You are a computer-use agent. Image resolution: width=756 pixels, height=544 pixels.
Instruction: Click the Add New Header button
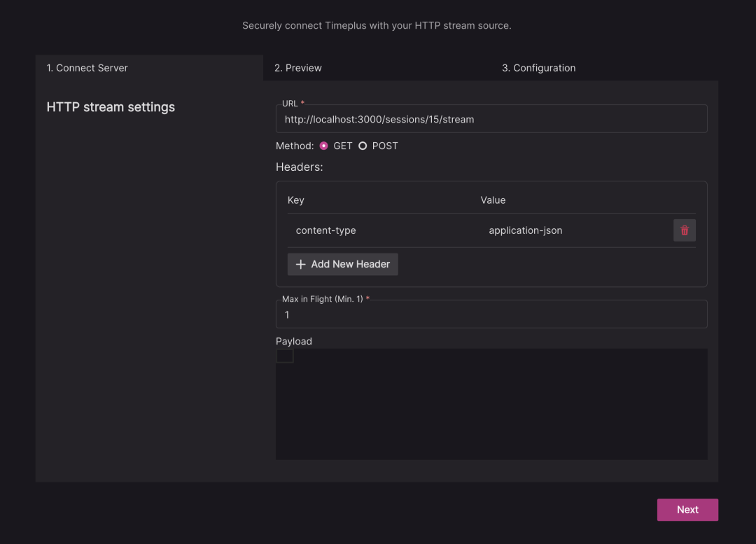coord(342,264)
